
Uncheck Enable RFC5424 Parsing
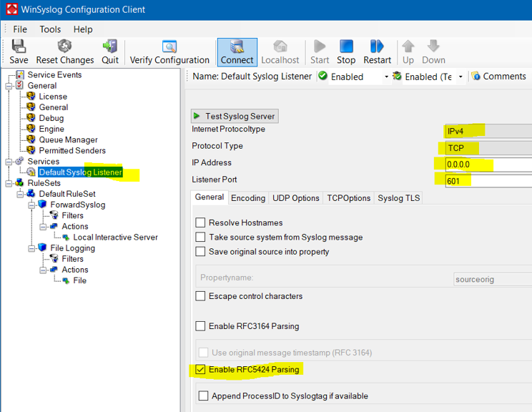pos(200,369)
